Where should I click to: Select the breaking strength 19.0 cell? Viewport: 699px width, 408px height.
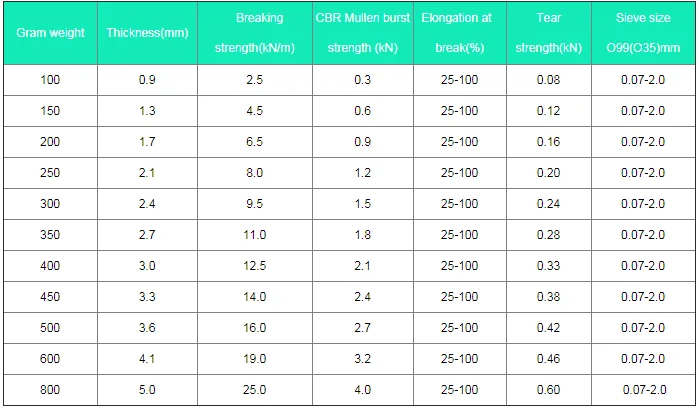tap(255, 359)
